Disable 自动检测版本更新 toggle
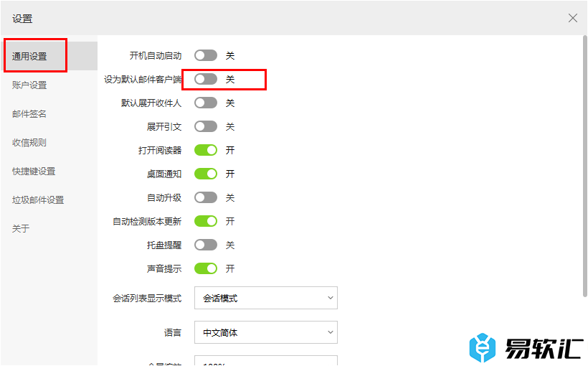 [x=206, y=221]
